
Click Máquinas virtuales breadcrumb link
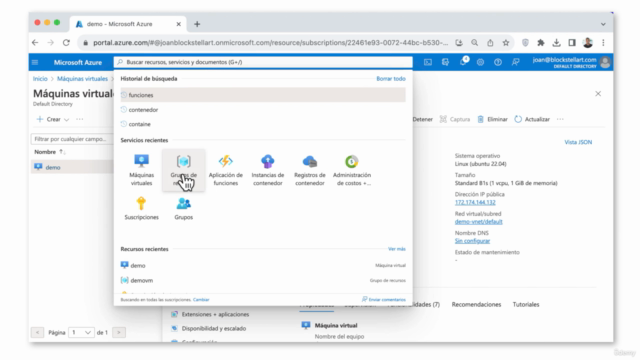click(82, 79)
